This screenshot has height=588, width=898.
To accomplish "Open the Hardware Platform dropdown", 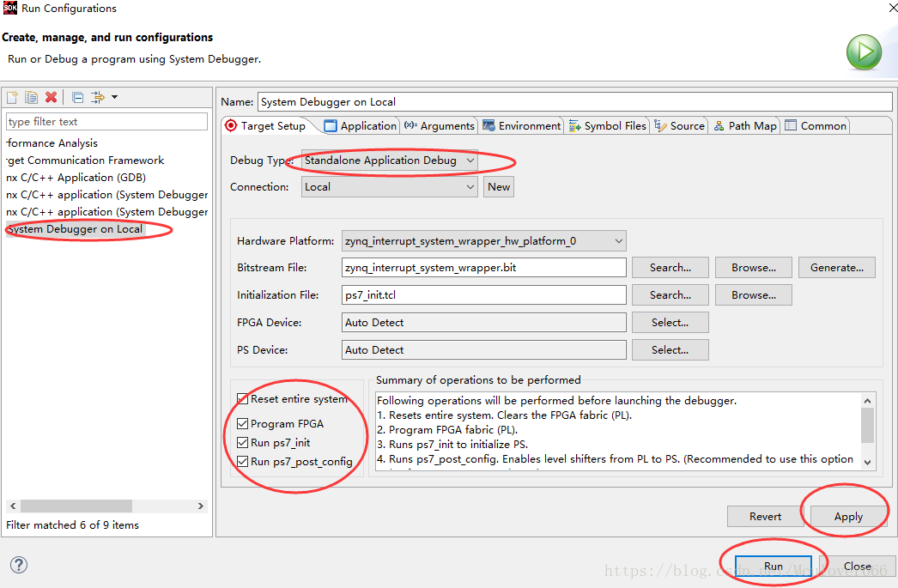I will (483, 241).
